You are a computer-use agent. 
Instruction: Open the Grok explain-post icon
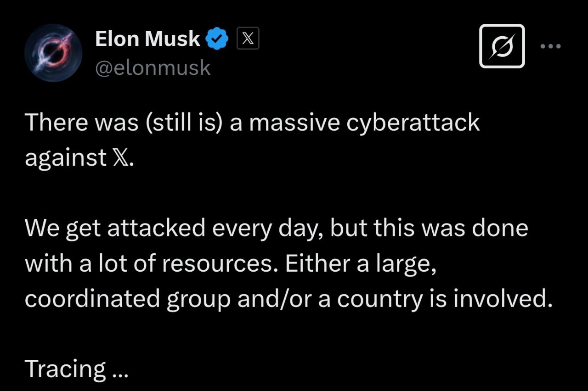point(502,46)
